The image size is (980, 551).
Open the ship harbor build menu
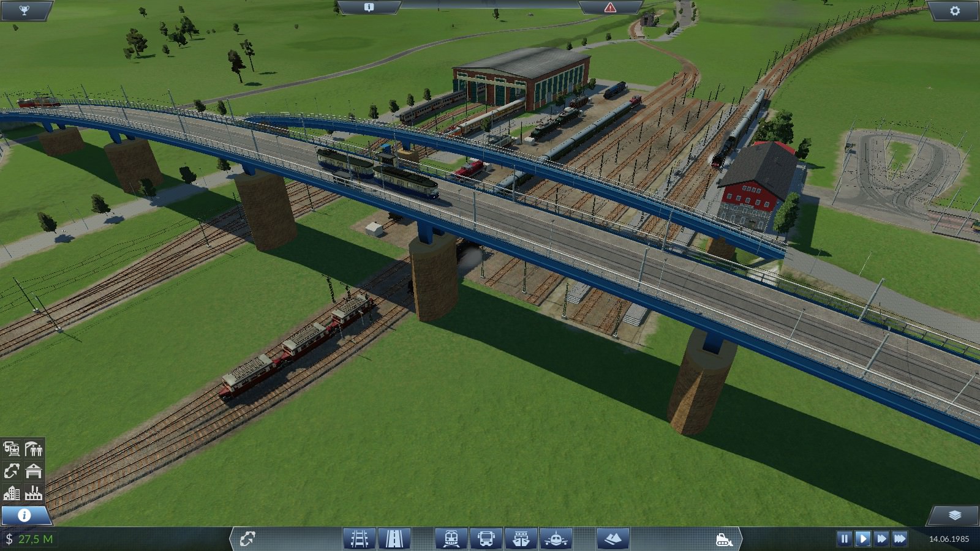(x=521, y=539)
